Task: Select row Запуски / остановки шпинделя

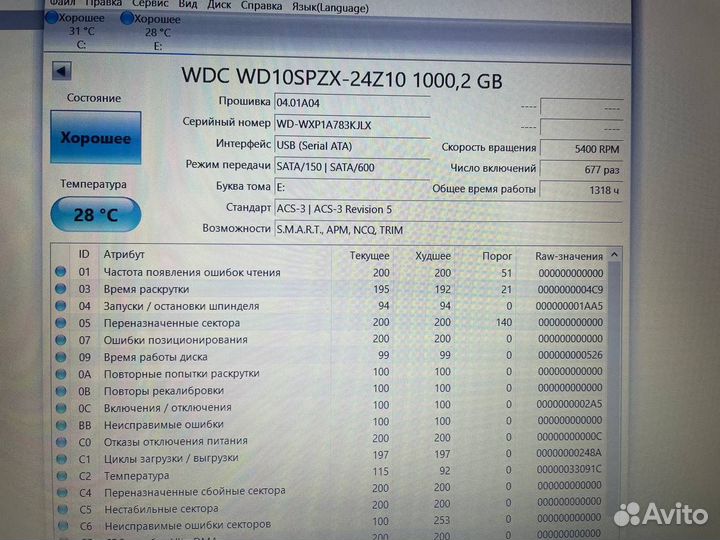Action: [x=329, y=306]
